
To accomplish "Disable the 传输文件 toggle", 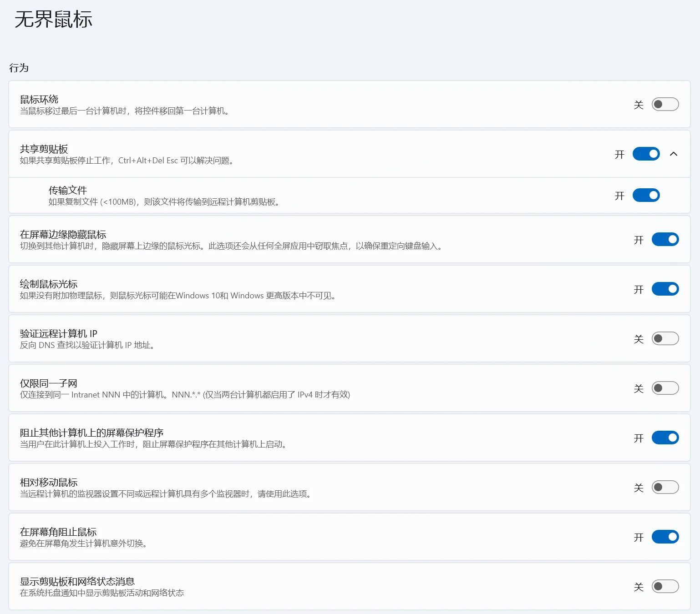I will [x=646, y=195].
